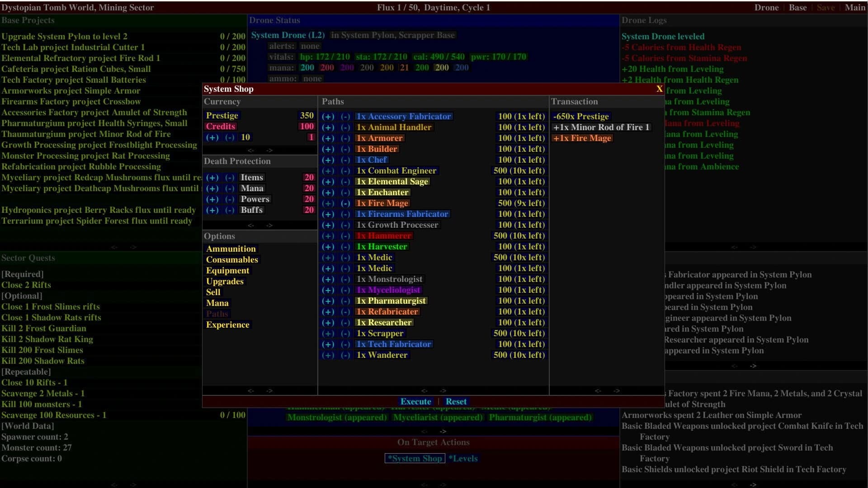Add Monstrologist path with (+)

point(328,279)
